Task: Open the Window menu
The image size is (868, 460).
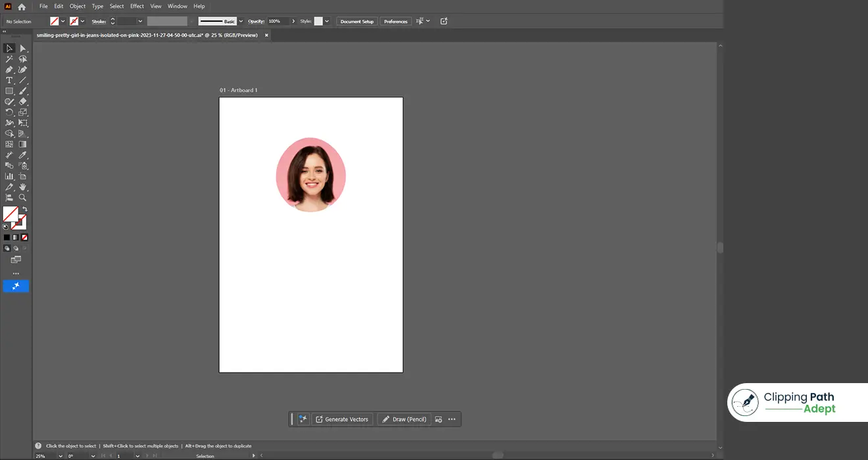Action: 177,6
